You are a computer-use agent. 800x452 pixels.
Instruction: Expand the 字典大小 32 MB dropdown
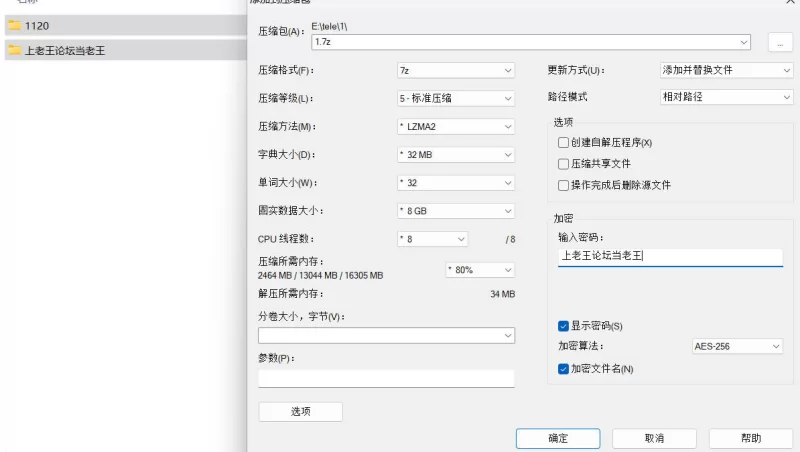[x=455, y=155]
